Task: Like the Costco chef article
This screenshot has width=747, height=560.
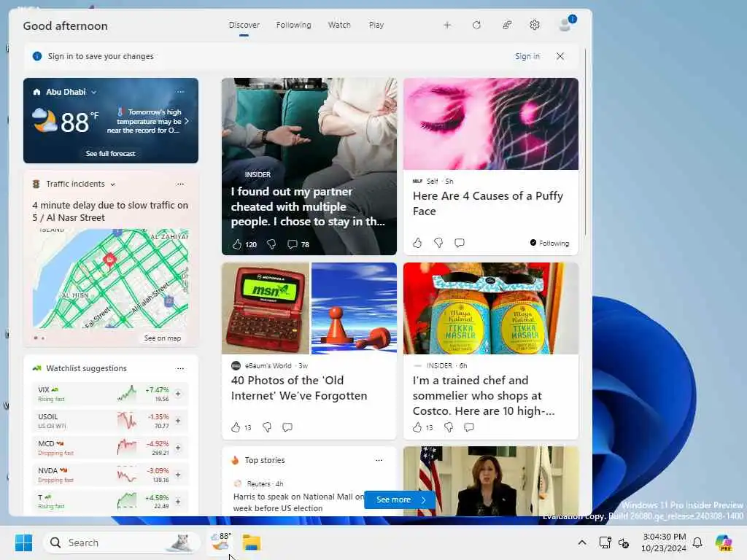Action: (x=417, y=427)
